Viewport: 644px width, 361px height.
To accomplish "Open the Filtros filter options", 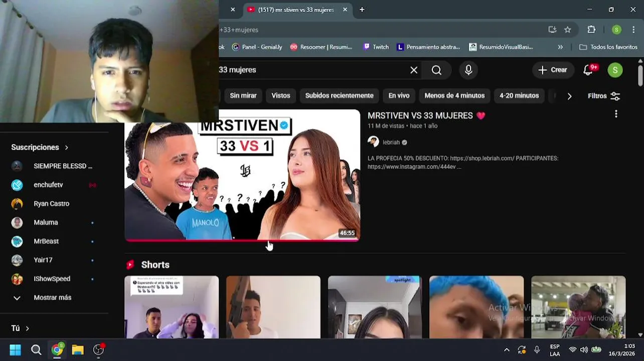I will pos(604,96).
